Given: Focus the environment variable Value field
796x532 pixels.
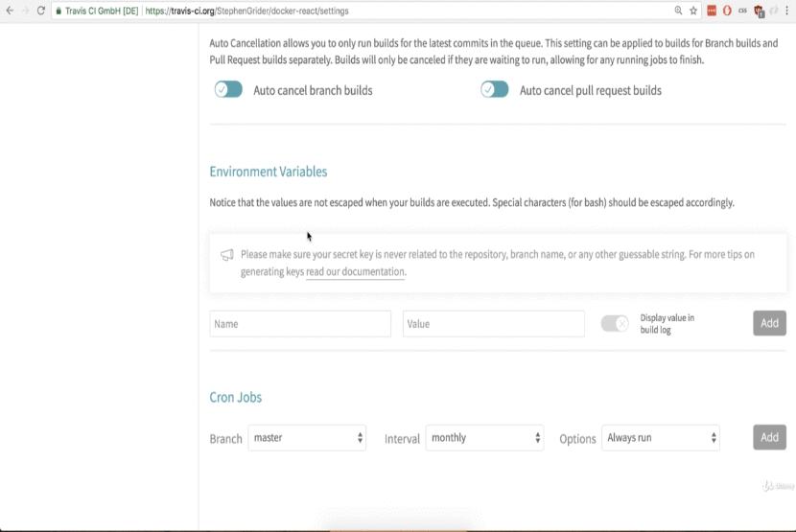Looking at the screenshot, I should tap(494, 324).
